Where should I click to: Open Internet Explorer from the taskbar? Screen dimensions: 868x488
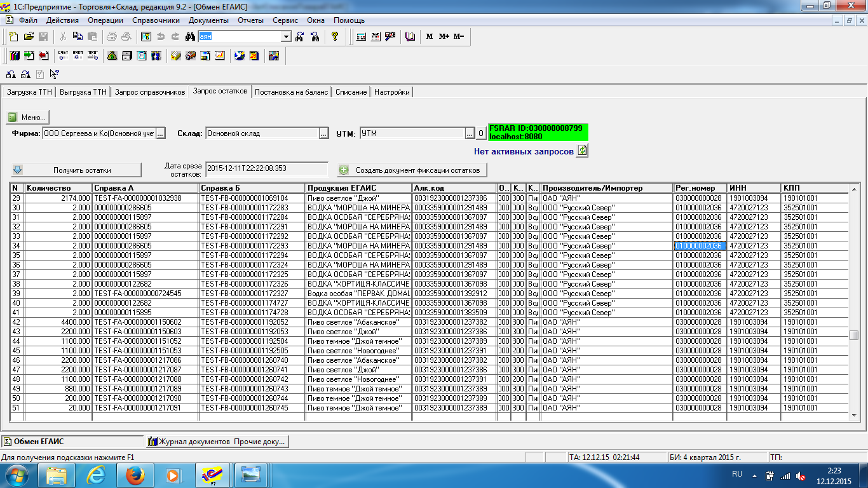pyautogui.click(x=96, y=475)
